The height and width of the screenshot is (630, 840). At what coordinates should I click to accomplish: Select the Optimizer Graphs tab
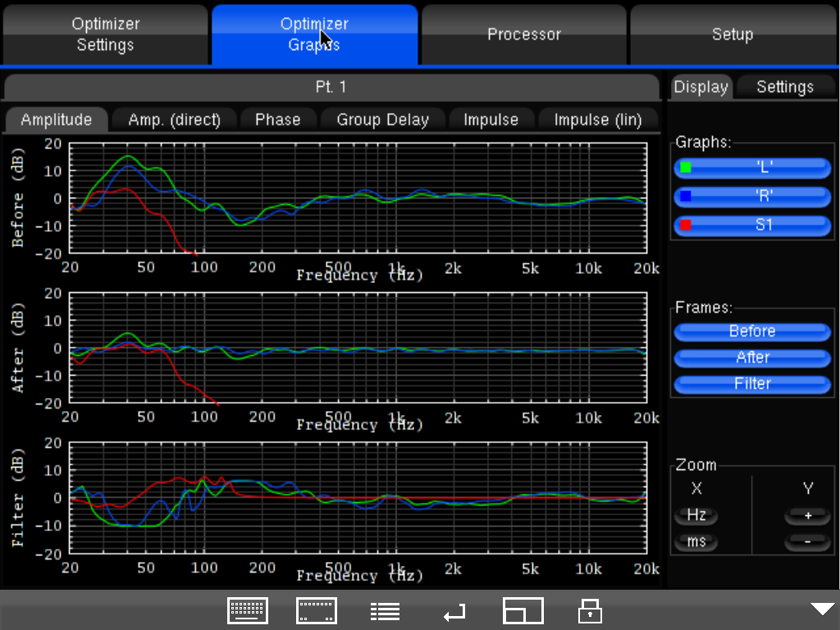click(x=314, y=34)
